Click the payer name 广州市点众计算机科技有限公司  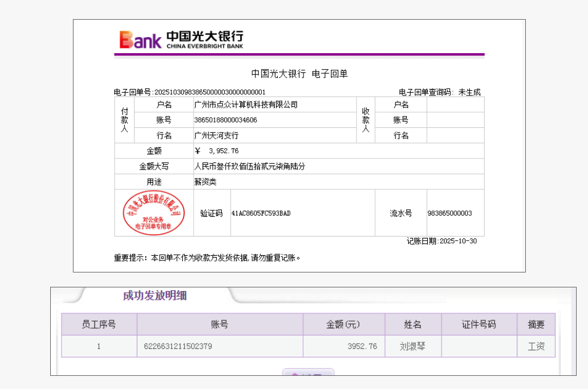[x=246, y=105]
